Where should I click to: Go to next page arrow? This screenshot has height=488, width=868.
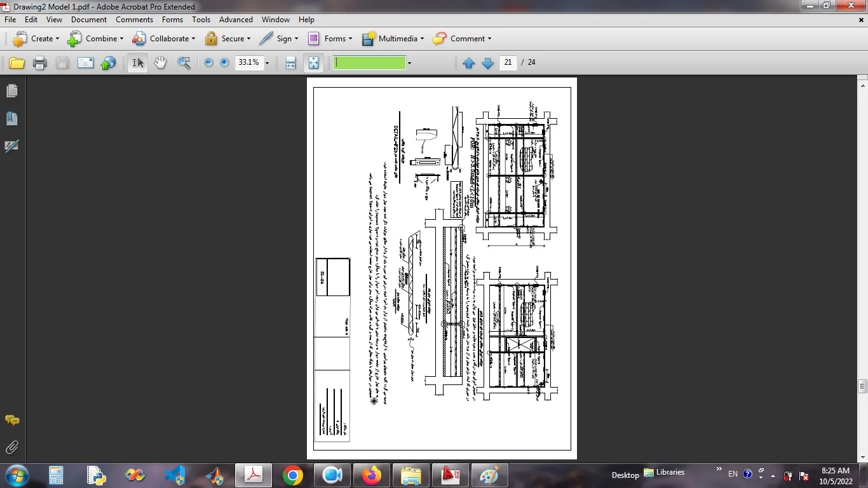(488, 63)
